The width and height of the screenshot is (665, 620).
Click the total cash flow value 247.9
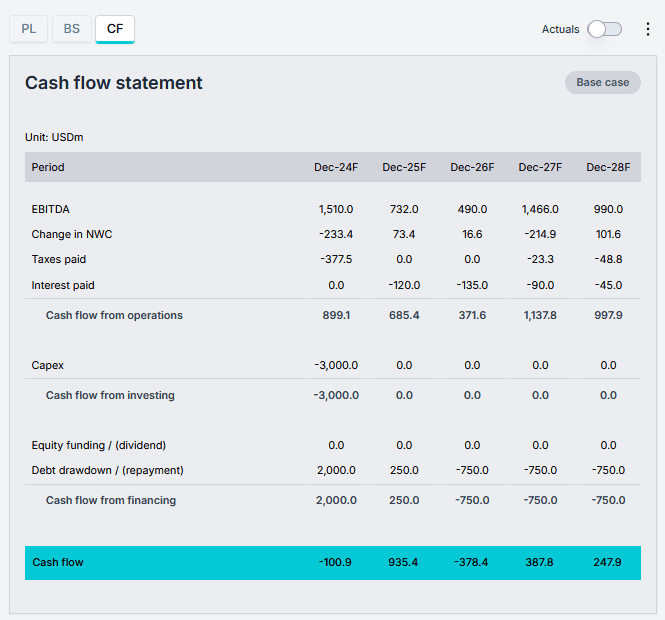[x=607, y=562]
